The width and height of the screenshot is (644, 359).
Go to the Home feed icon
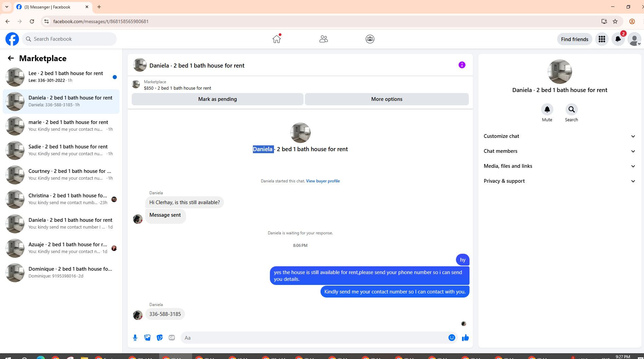coord(277,39)
